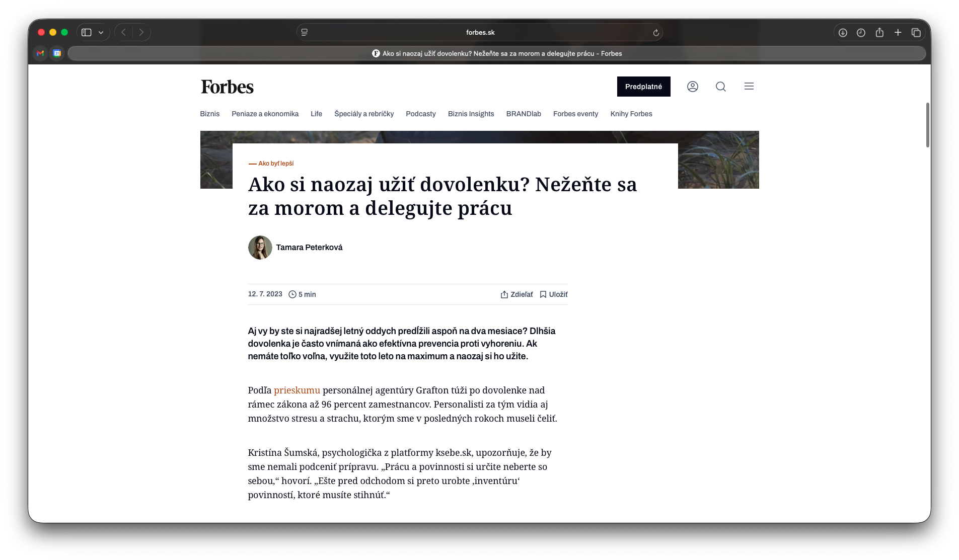Open the Podcasty section

[420, 114]
